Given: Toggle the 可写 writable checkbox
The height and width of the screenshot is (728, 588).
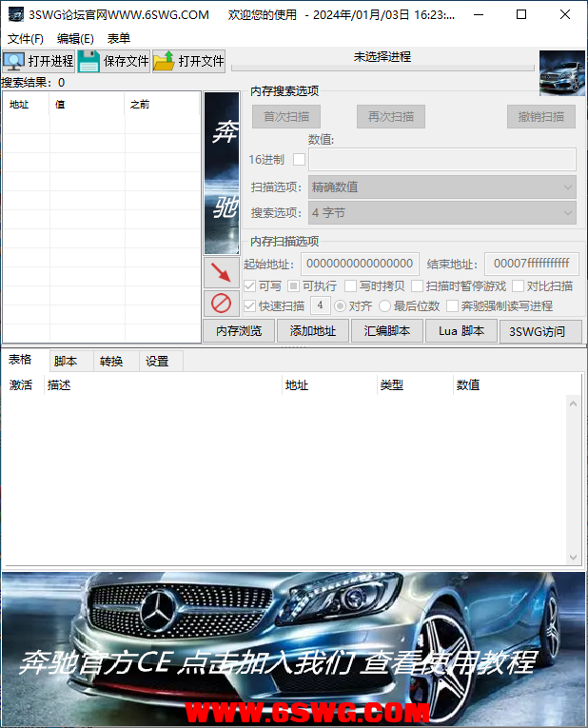Looking at the screenshot, I should [249, 286].
